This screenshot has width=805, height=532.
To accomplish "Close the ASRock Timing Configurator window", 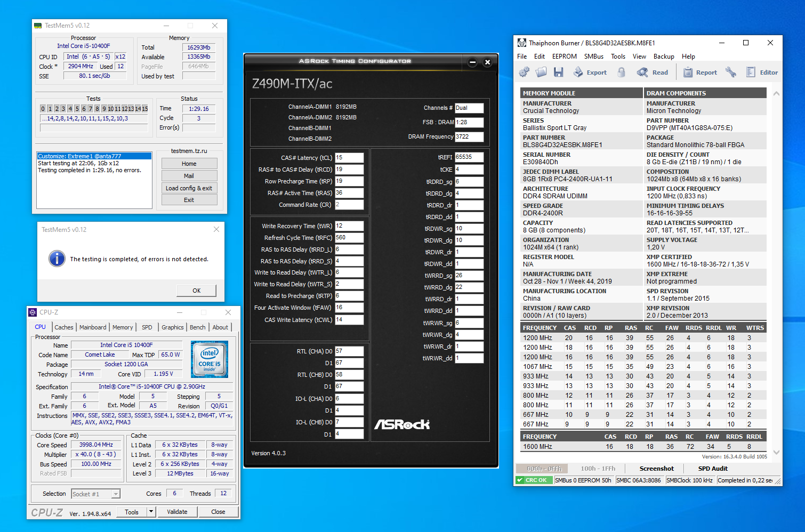I will [x=487, y=62].
